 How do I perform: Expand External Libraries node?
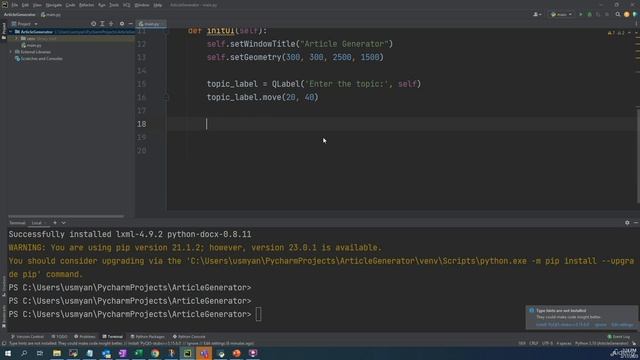11,52
